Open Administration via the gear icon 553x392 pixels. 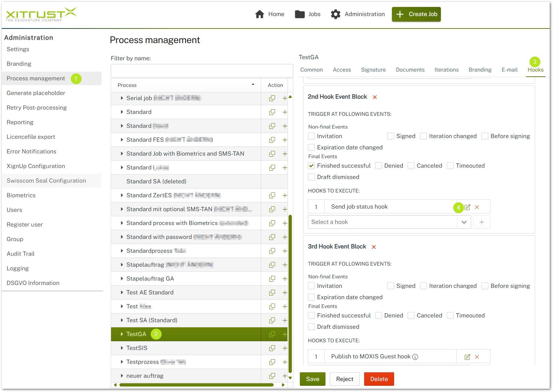click(335, 14)
